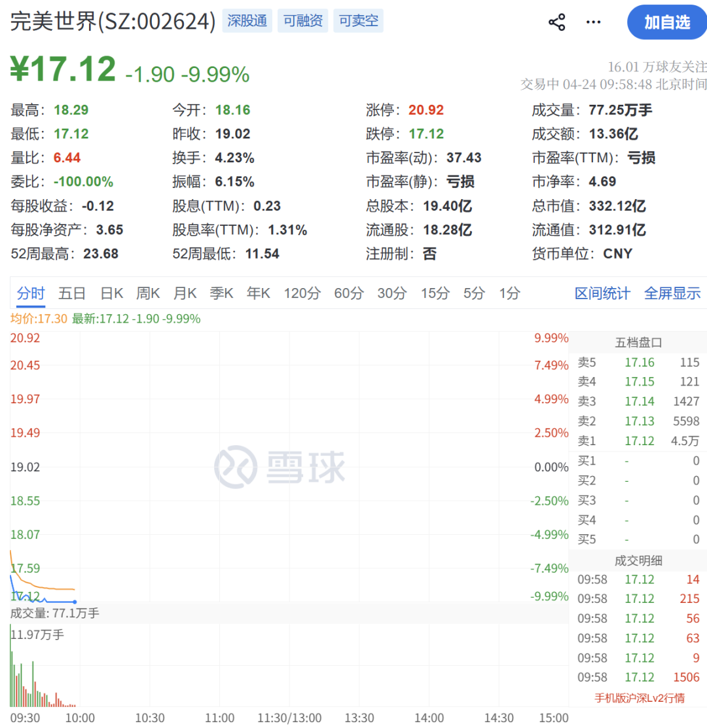Switch to the 五日 five-day chart tab
The image size is (707, 728).
click(72, 293)
